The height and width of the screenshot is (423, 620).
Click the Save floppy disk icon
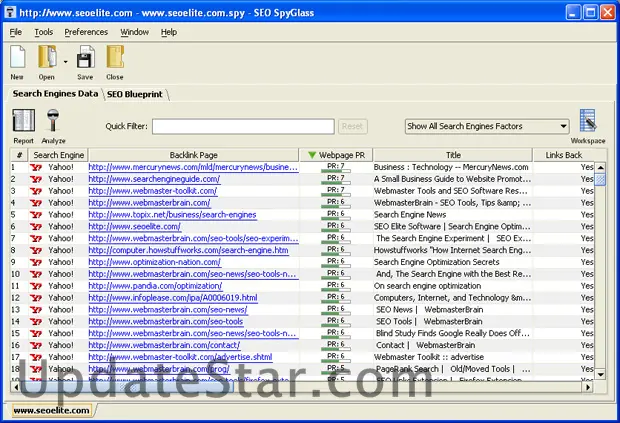click(85, 59)
